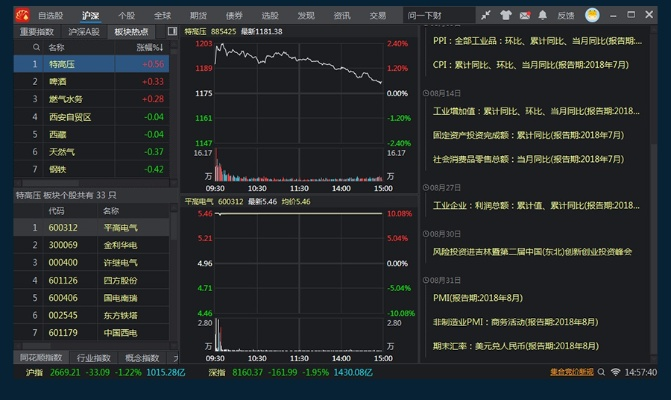
Task: Select stock 300069 金利华电 row
Action: (92, 245)
